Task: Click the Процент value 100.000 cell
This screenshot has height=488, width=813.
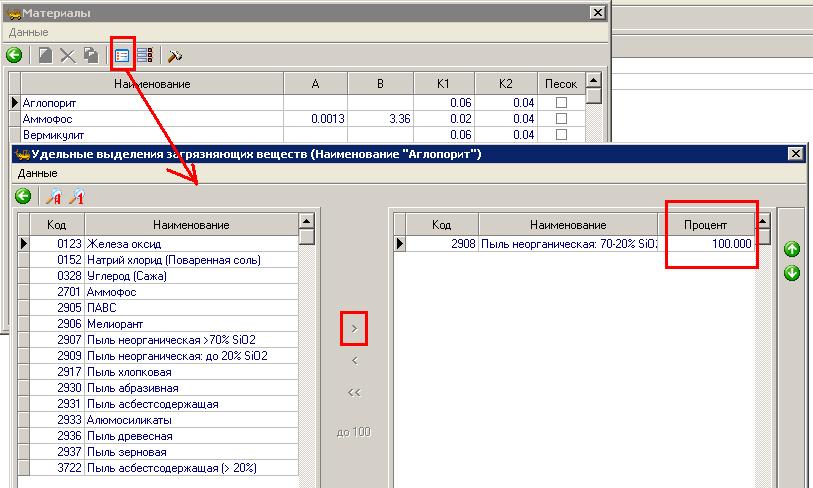Action: 713,244
